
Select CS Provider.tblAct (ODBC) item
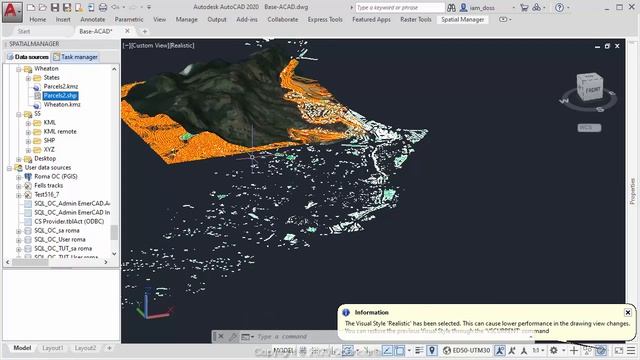(x=69, y=221)
